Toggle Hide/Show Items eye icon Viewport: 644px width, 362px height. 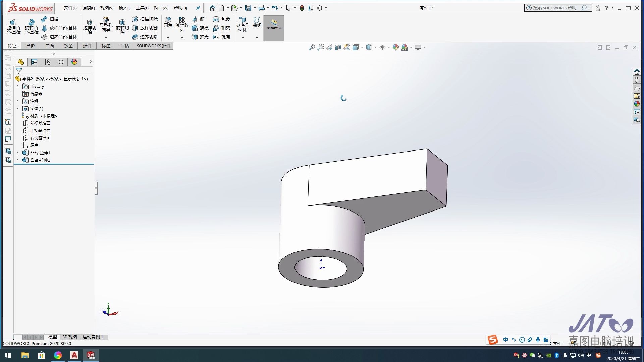coord(382,48)
